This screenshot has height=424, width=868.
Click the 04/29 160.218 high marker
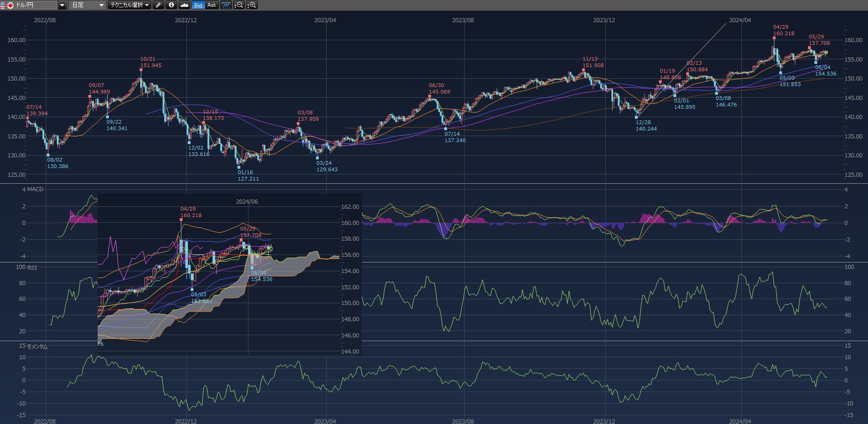774,38
